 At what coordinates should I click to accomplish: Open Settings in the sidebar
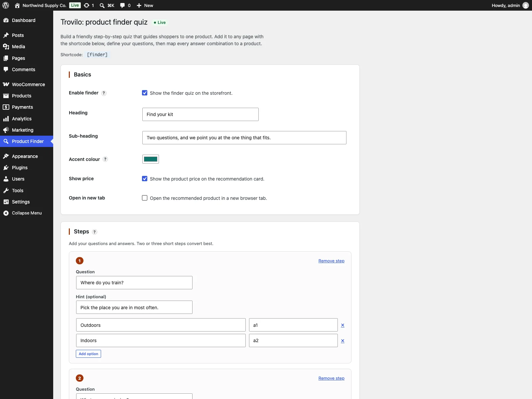(x=27, y=202)
